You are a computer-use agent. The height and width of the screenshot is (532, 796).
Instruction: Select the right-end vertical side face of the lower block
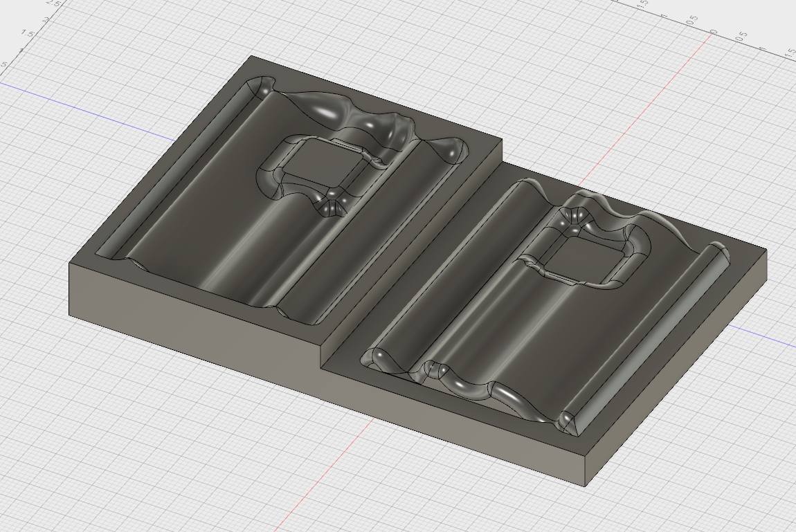[676, 367]
